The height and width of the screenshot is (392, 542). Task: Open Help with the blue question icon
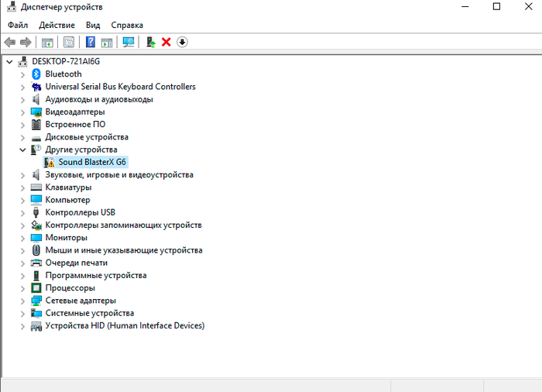(91, 42)
